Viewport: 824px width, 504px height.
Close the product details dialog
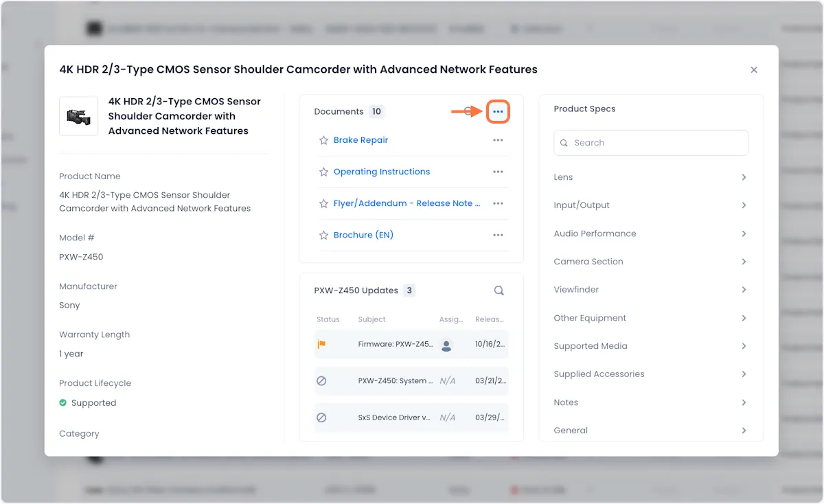click(754, 70)
